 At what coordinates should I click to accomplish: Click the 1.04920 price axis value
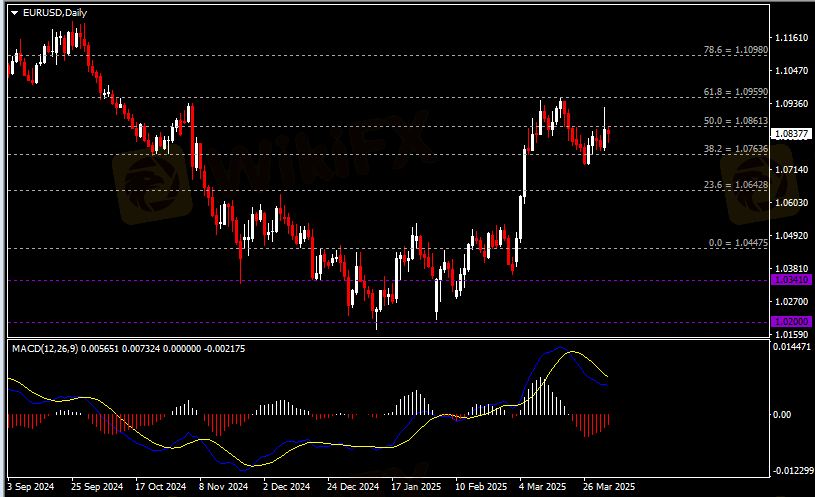pyautogui.click(x=792, y=236)
